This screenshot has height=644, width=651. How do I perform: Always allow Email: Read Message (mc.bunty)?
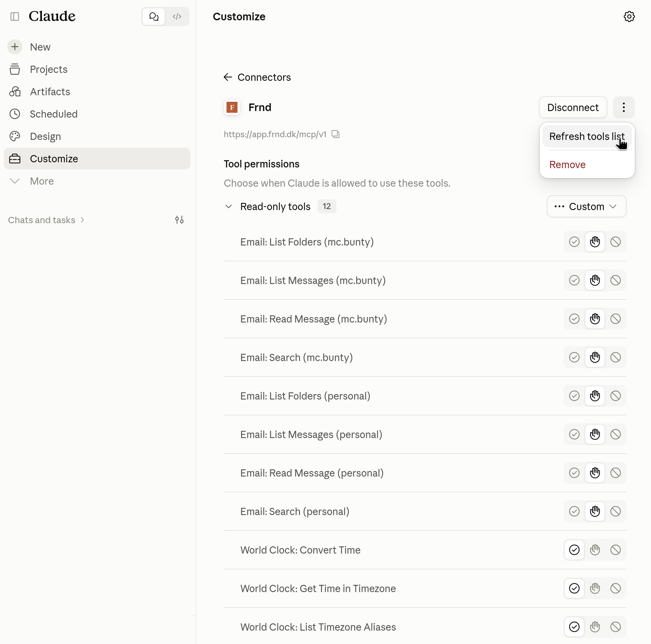coord(574,319)
